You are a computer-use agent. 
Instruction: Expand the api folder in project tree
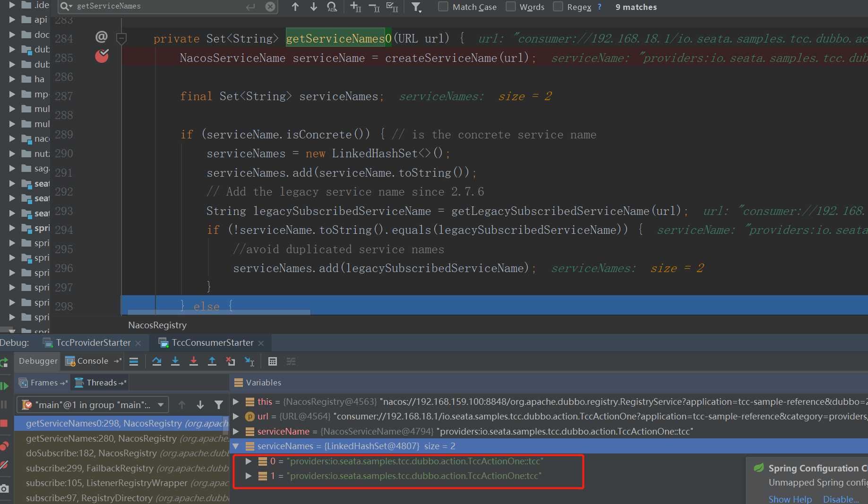(12, 20)
